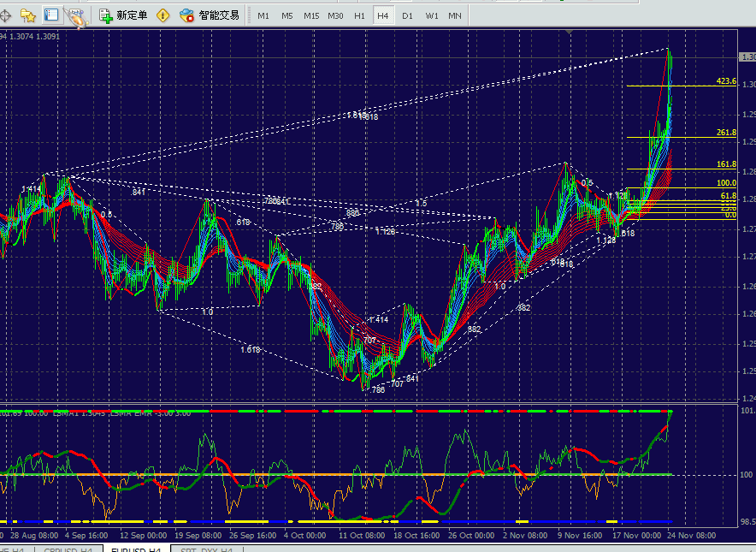756x552 pixels.
Task: Toggle the Terminal panel icon
Action: pos(51,15)
